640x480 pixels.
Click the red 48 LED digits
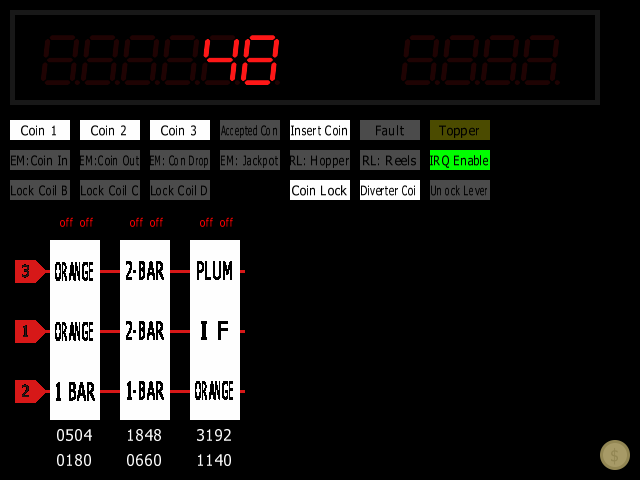[x=240, y=60]
